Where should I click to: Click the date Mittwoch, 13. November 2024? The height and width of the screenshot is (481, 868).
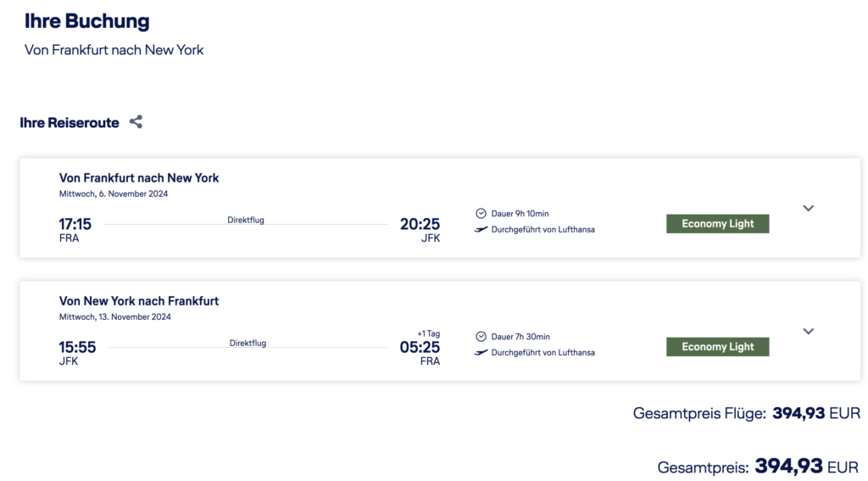[115, 317]
